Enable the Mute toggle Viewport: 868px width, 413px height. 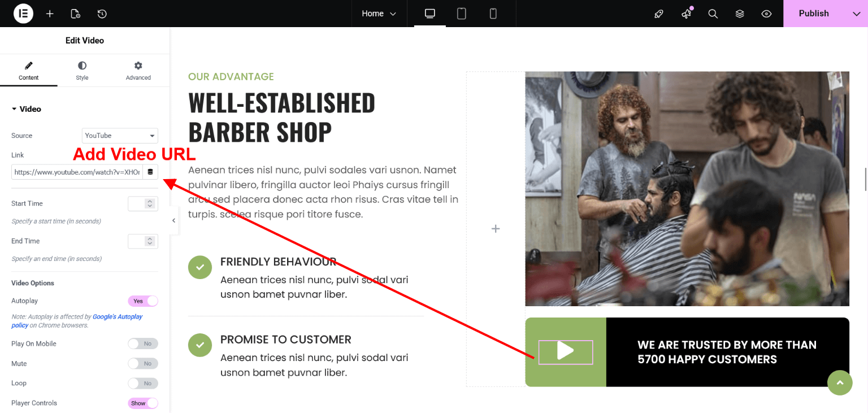(143, 363)
